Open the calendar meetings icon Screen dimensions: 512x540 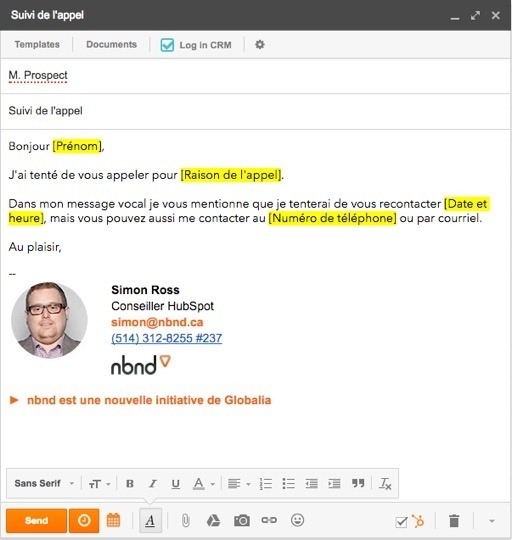pos(113,520)
